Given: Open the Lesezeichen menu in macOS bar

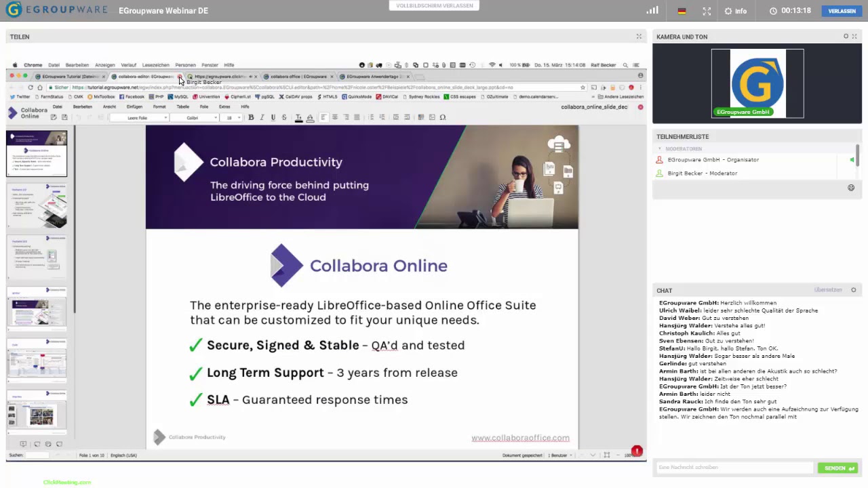Looking at the screenshot, I should 155,65.
